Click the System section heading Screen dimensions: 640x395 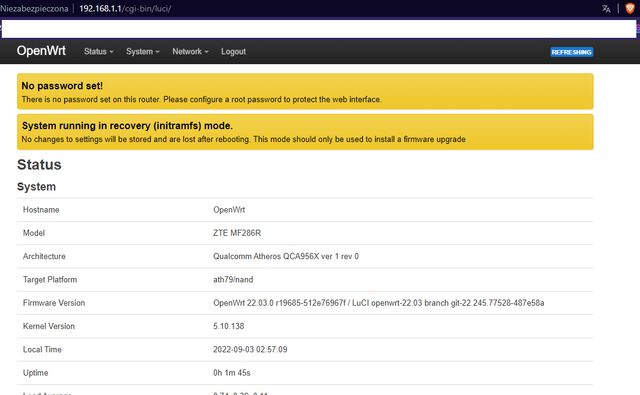click(x=36, y=186)
